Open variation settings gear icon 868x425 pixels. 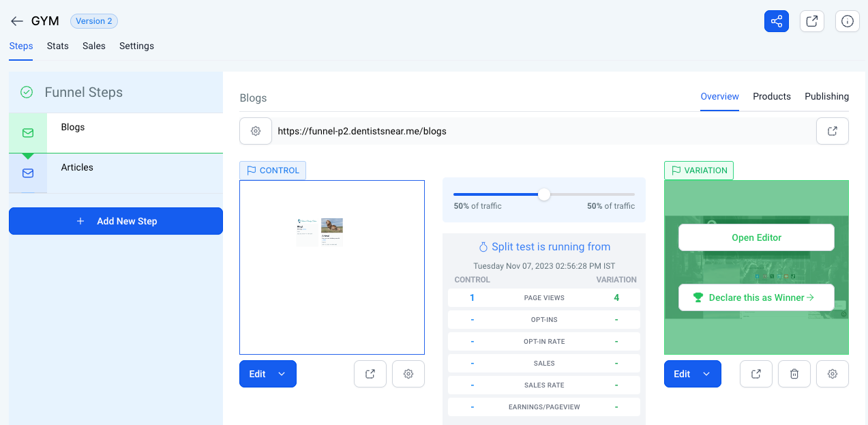[x=832, y=374]
